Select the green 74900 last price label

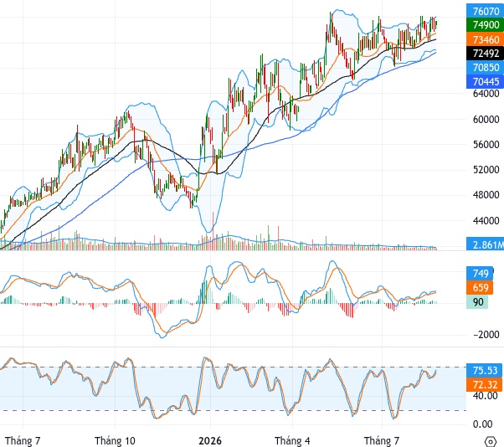pos(485,25)
